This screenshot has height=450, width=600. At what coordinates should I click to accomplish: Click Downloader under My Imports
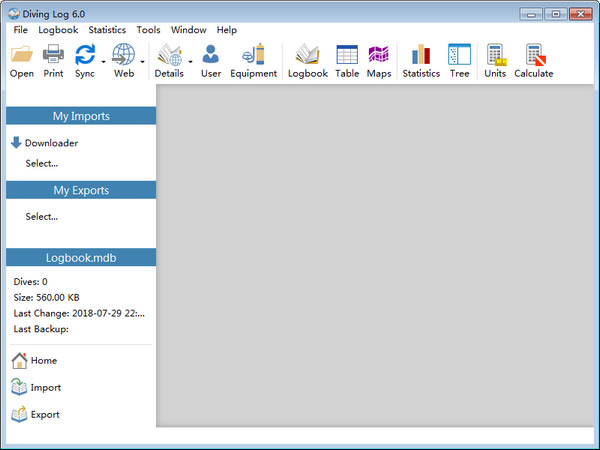(51, 143)
